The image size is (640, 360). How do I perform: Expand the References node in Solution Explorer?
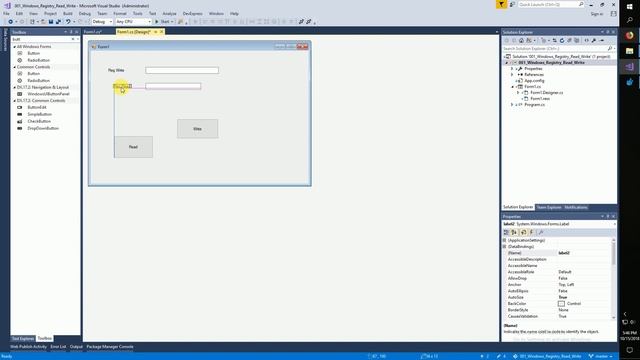click(x=512, y=75)
